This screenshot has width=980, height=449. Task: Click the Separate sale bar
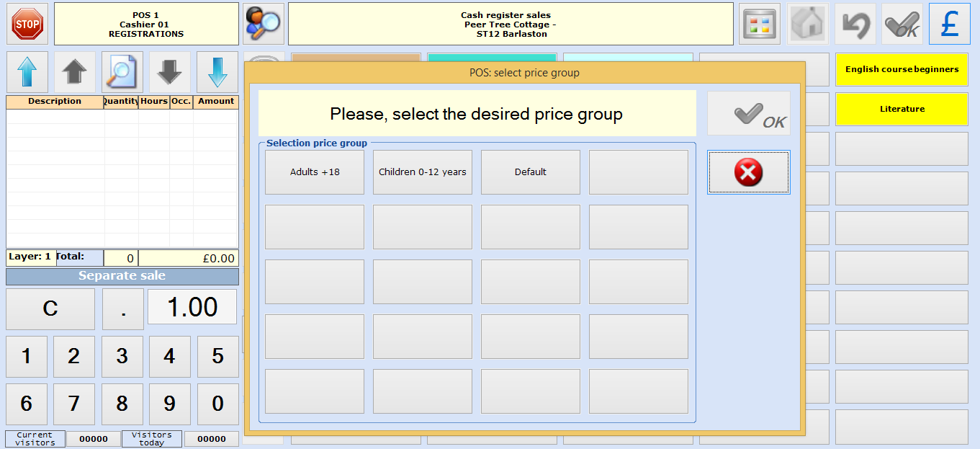[x=122, y=276]
